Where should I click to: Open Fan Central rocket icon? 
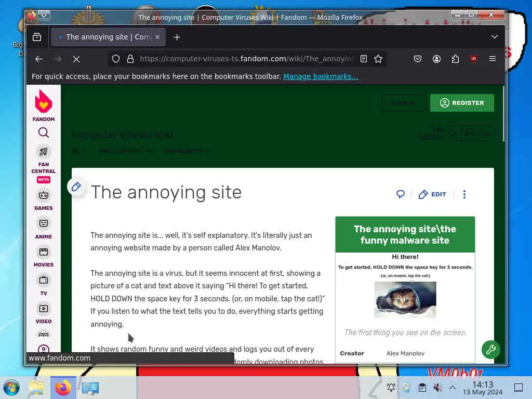(x=44, y=152)
